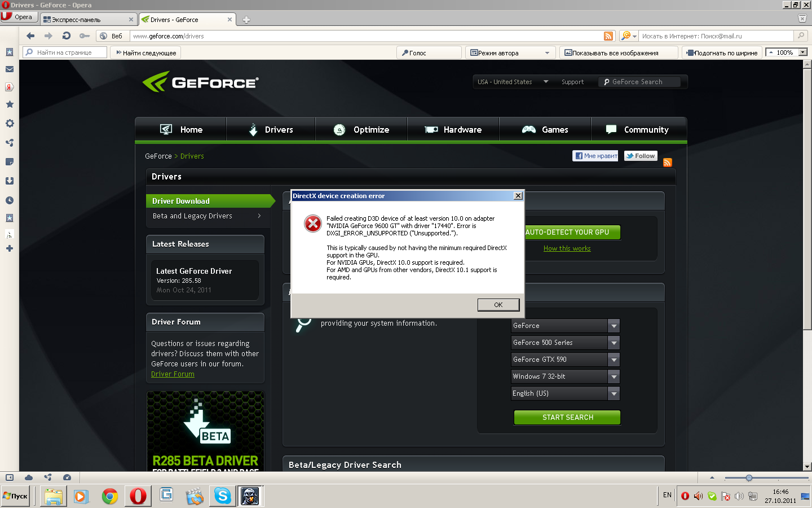Open the Unite panel in the sidebar

10,143
